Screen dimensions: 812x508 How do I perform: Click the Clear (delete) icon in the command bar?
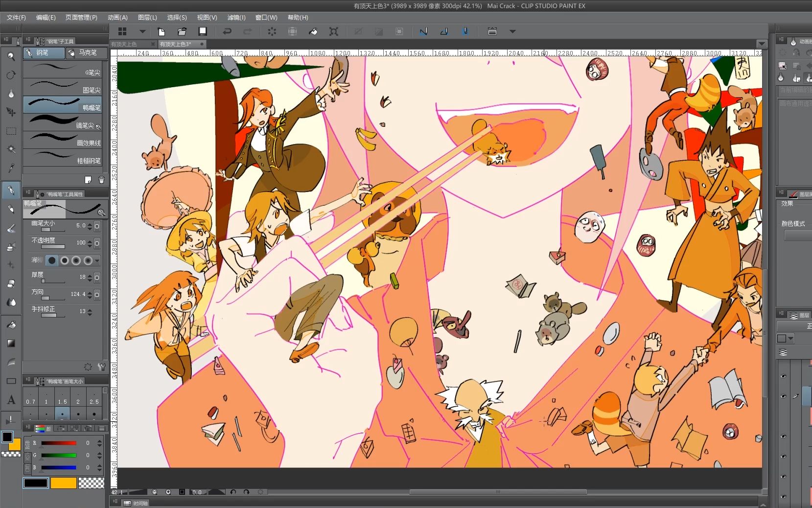[272, 31]
